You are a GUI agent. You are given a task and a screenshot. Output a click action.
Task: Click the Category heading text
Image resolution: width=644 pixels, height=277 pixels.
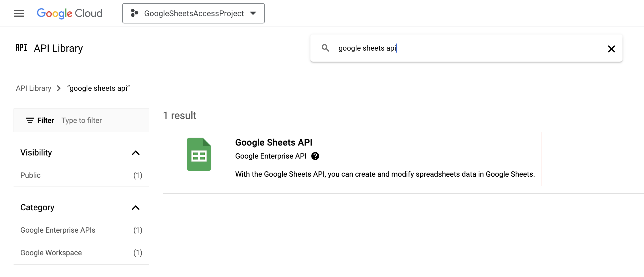tap(37, 207)
